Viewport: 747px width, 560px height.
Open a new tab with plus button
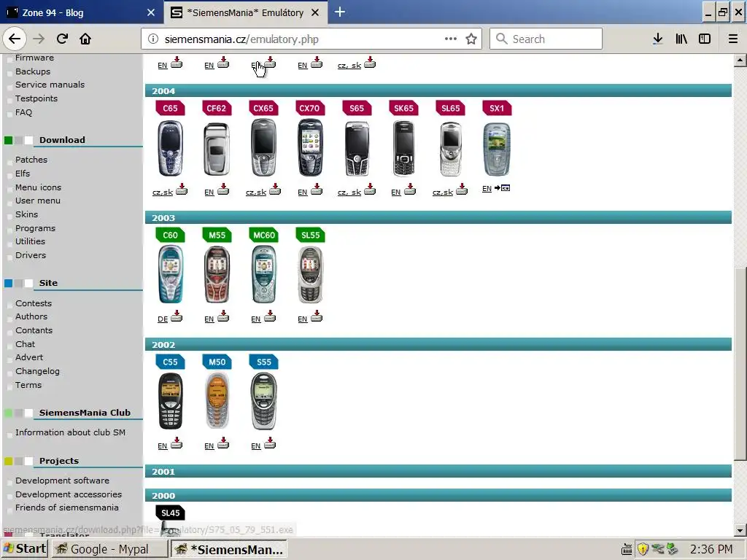tap(340, 12)
